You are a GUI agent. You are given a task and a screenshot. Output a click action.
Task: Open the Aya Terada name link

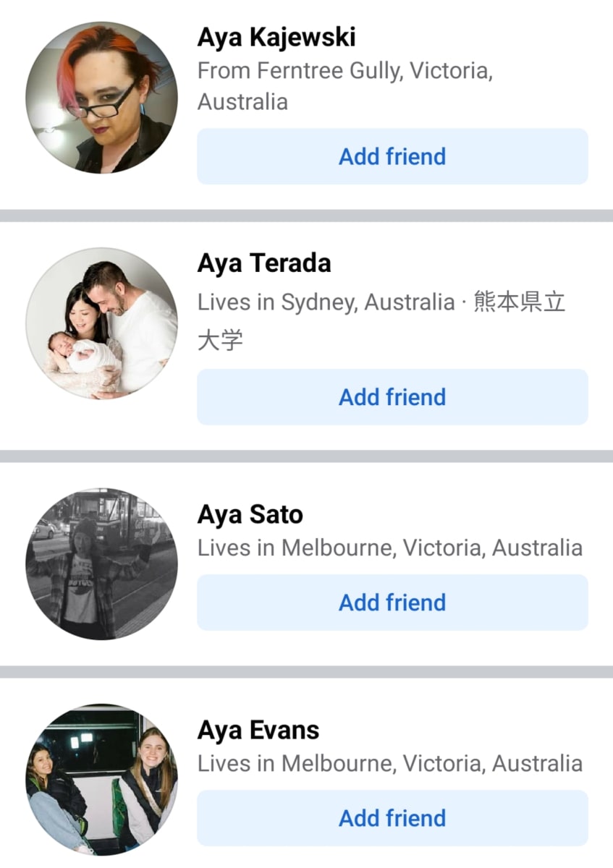tap(264, 263)
